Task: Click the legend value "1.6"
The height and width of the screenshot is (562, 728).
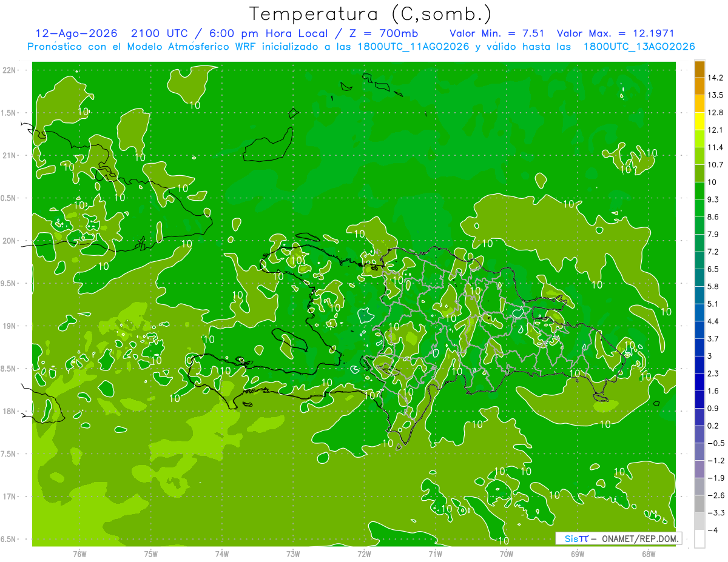Action: coord(713,390)
